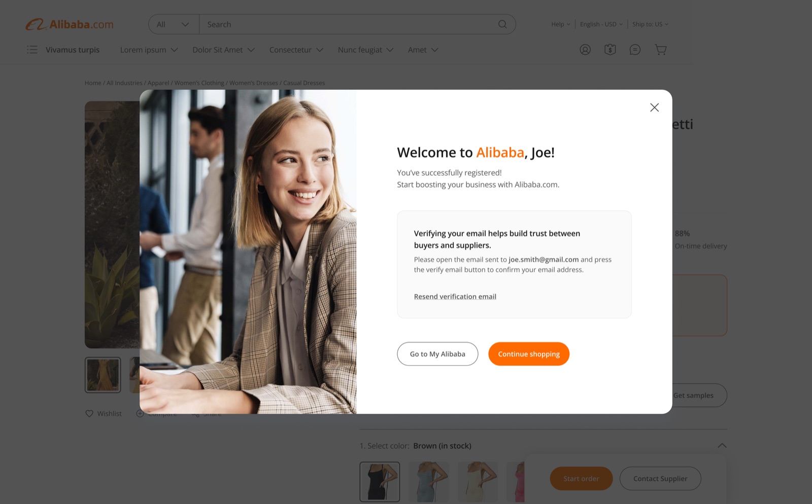
Task: Open the Women's Dresses breadcrumb
Action: tap(254, 83)
